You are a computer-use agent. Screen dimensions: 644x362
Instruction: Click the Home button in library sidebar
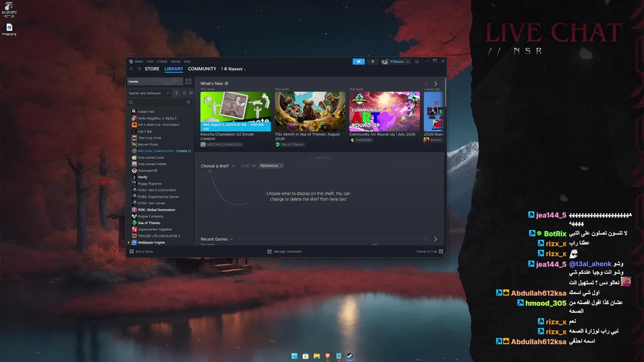click(154, 81)
